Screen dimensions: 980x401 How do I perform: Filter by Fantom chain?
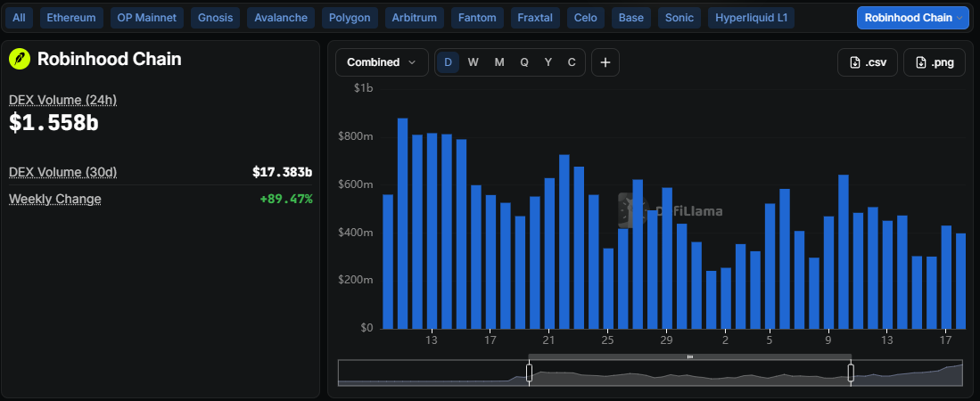coord(477,18)
